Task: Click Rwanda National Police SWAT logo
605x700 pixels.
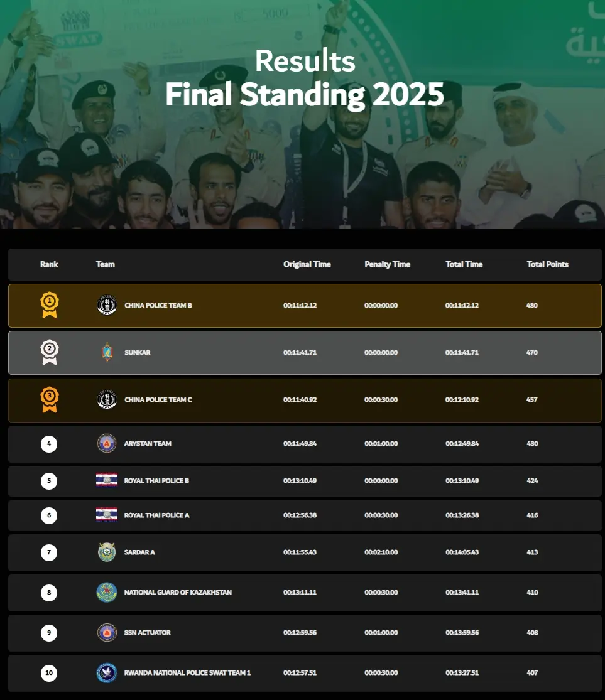Action: coord(107,672)
